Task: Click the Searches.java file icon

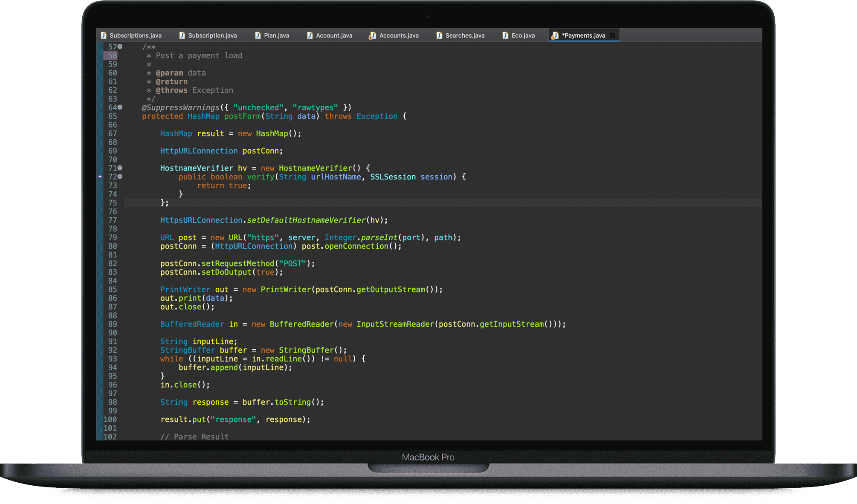Action: tap(439, 35)
